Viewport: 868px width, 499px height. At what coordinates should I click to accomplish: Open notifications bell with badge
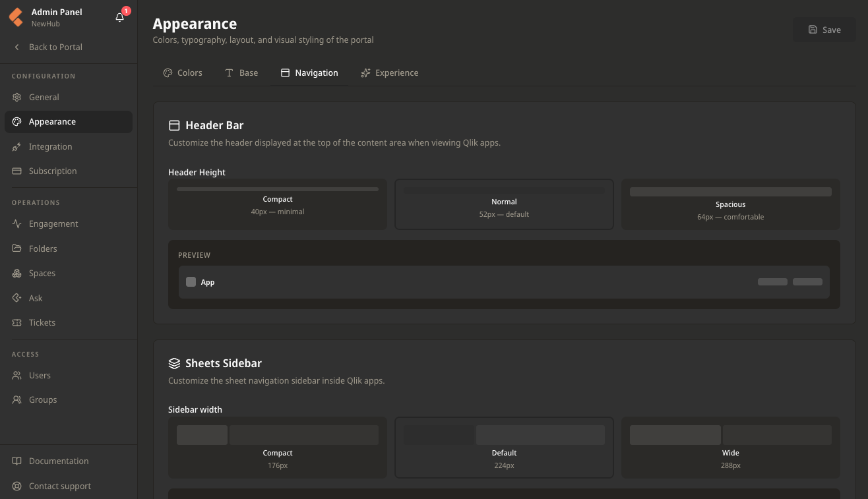click(120, 17)
